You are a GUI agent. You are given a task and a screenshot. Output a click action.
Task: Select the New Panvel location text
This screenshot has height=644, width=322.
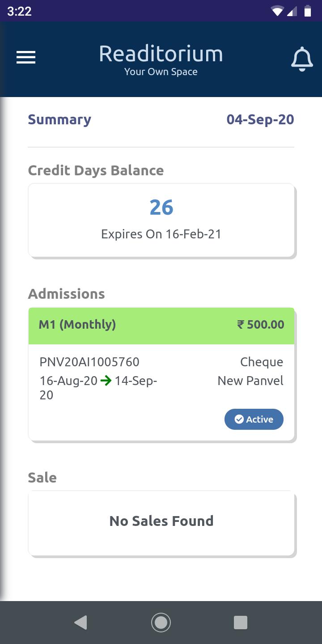[x=250, y=381]
